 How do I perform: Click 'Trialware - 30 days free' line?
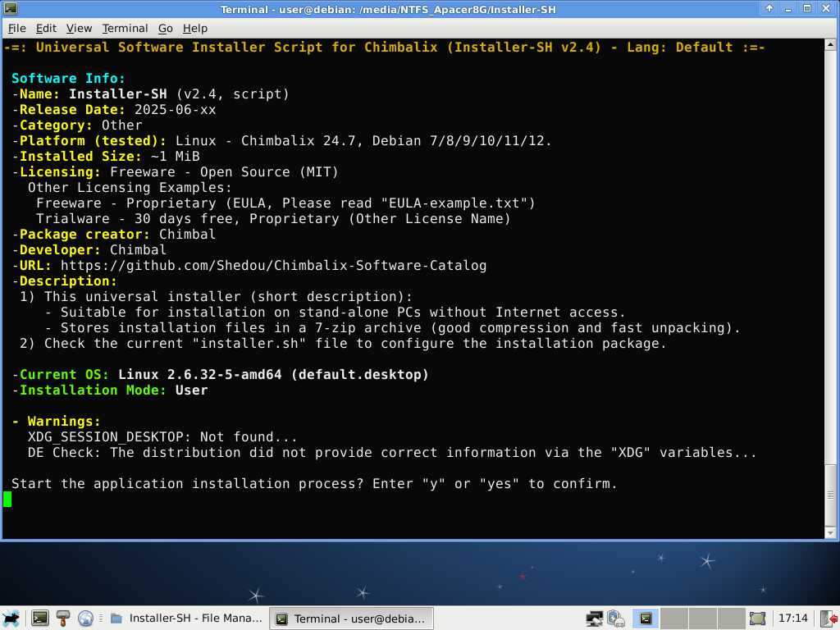tap(273, 218)
